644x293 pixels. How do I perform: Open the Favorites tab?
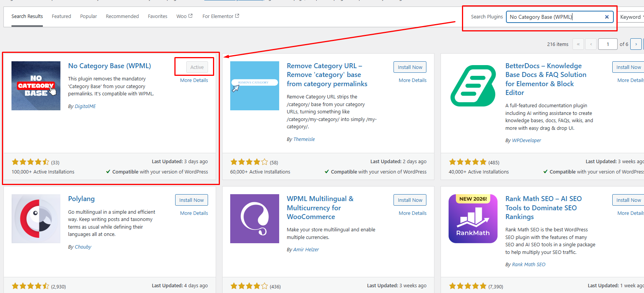pos(158,16)
